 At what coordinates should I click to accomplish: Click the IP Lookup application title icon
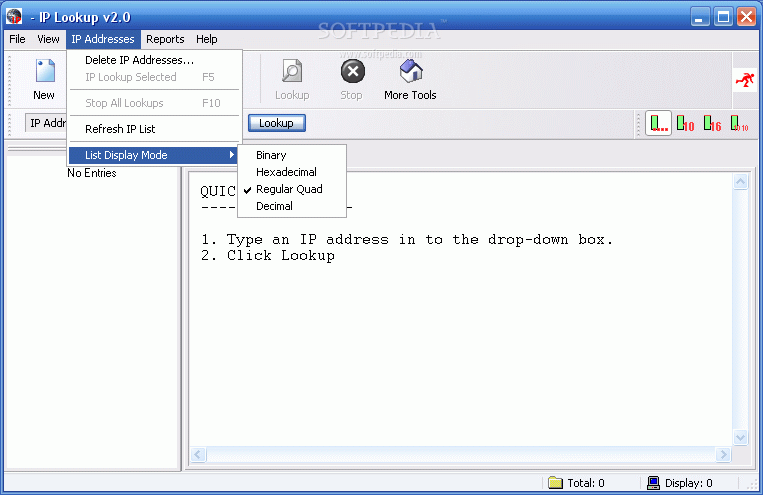14,17
